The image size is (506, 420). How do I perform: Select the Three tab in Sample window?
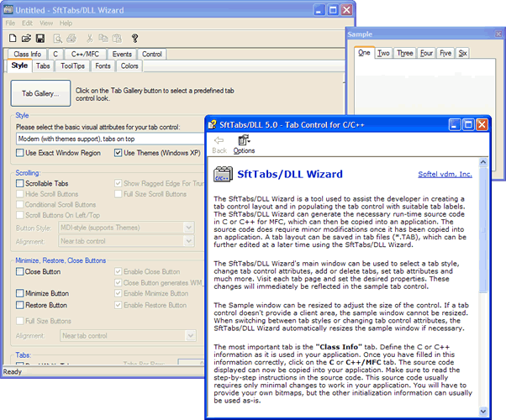(405, 53)
